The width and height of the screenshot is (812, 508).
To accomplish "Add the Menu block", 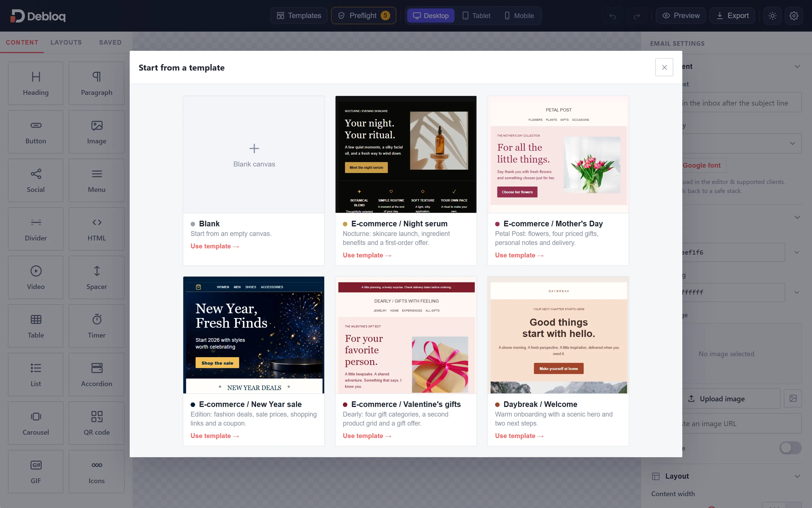I will pos(97,180).
